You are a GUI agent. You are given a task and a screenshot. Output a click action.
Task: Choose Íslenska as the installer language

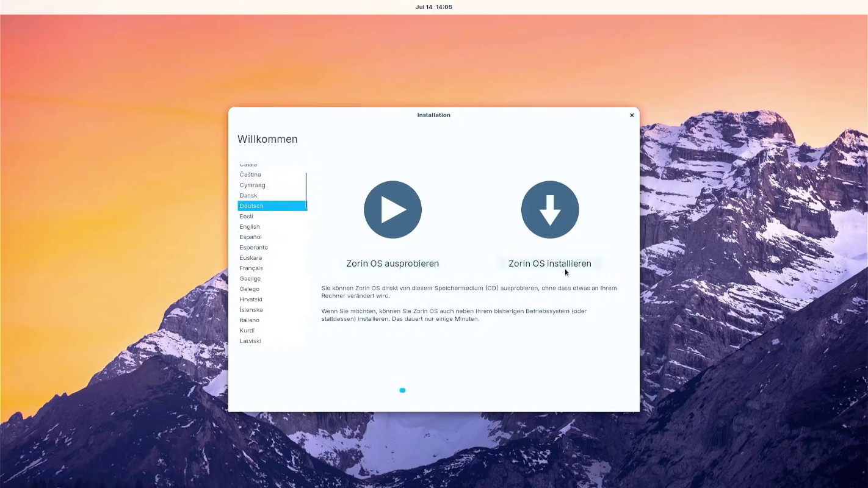(x=272, y=309)
